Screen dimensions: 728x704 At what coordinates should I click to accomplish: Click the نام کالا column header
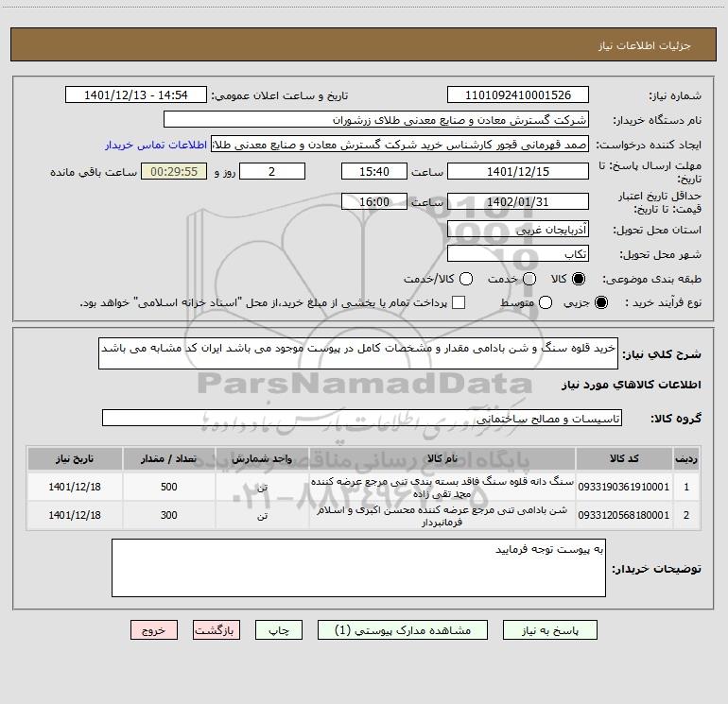point(442,458)
